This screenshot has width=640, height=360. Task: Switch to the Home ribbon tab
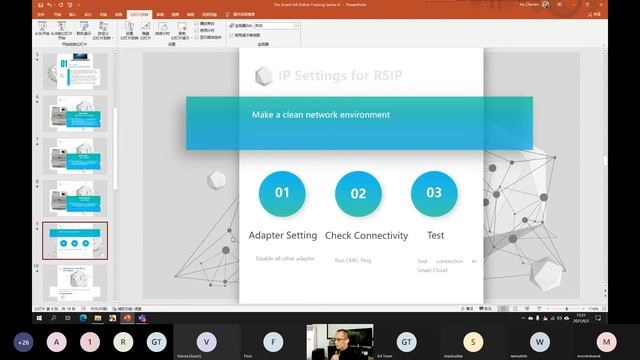pos(57,14)
